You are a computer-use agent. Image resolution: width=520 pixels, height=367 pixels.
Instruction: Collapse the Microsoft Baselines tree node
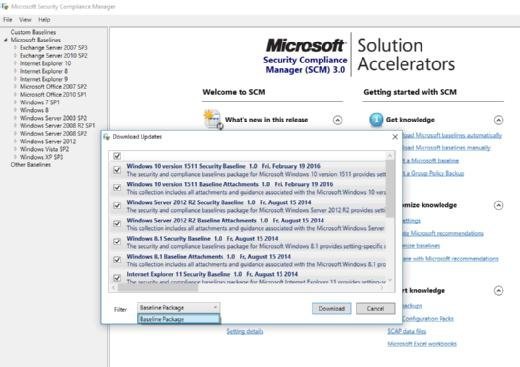coord(6,40)
